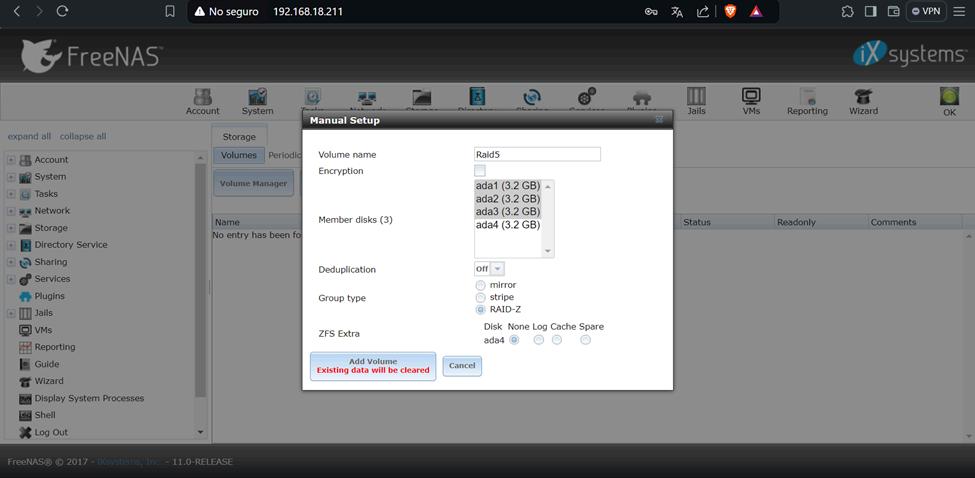Open the Account toolbar icon

click(x=202, y=101)
